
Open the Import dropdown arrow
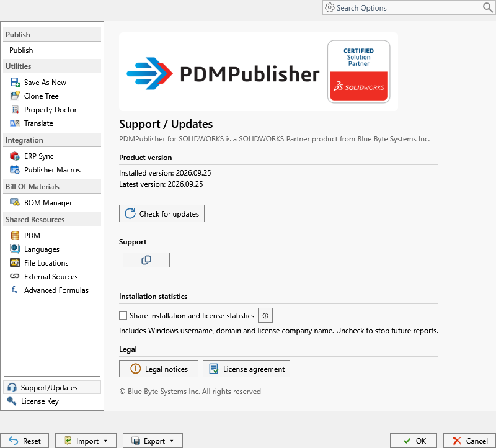[x=105, y=441]
